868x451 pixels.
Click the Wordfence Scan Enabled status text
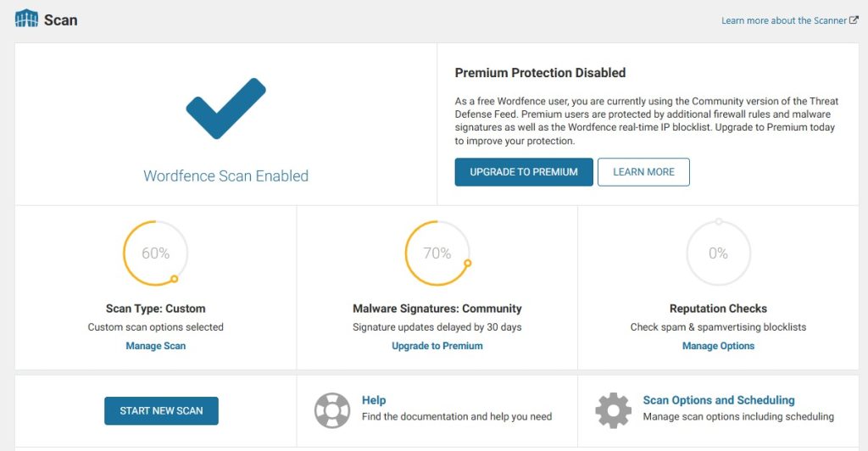225,176
